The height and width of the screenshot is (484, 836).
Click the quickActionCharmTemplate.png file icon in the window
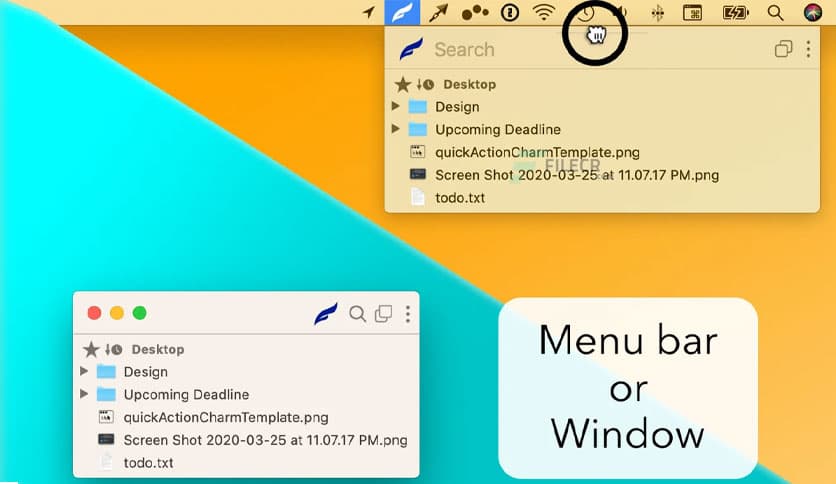tap(106, 417)
